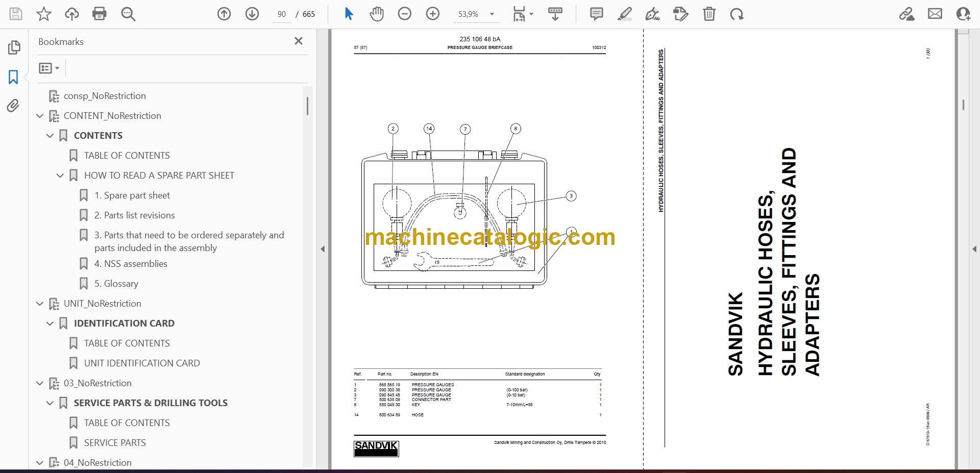Activate the hand pan tool
This screenshot has width=980, height=473.
pyautogui.click(x=377, y=14)
